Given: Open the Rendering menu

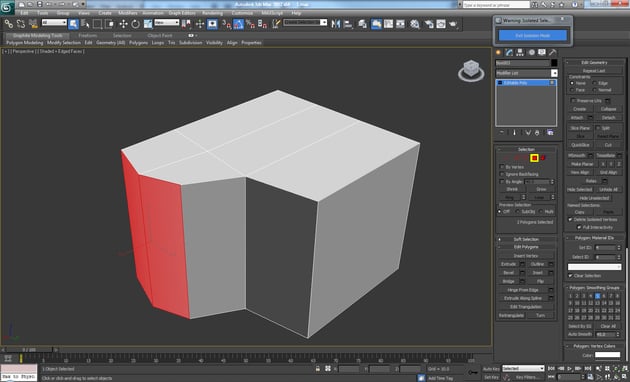Looking at the screenshot, I should pos(212,13).
